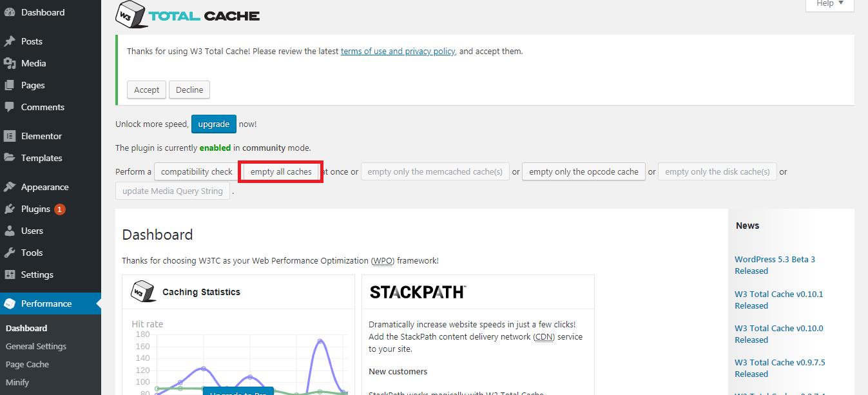Click the Hit rate chart's tallest purple peak
868x395 pixels.
coord(320,341)
